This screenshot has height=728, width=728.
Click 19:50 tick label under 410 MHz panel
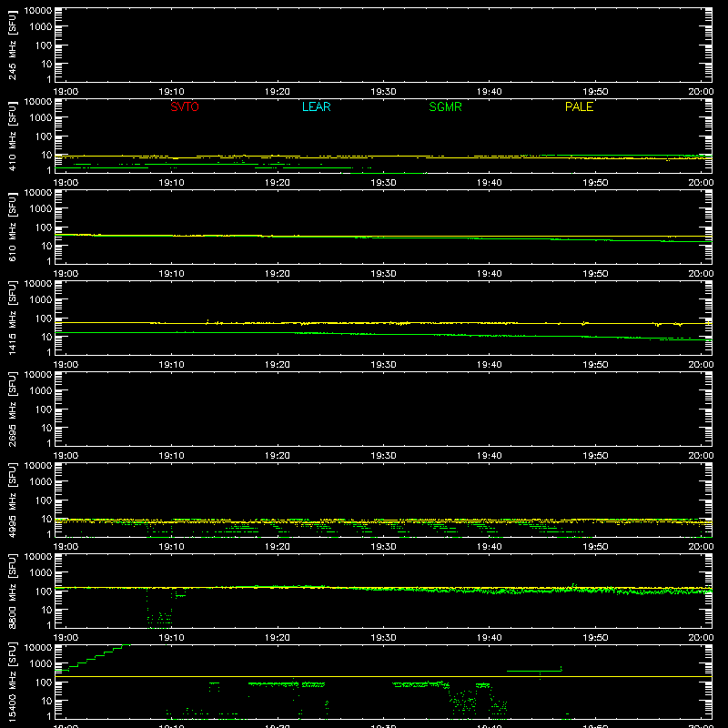tap(595, 183)
